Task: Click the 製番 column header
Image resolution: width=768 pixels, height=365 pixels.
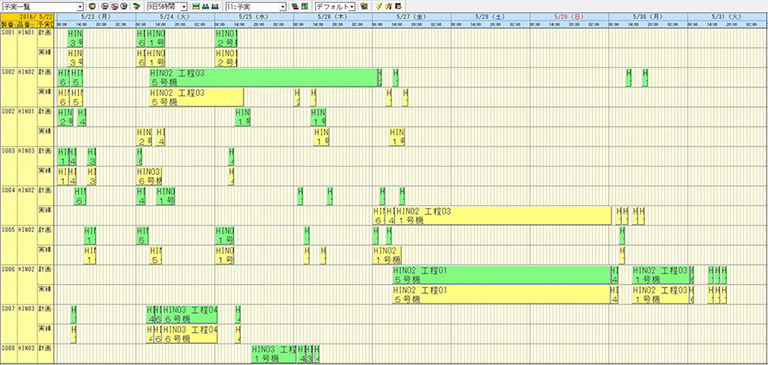Action: pos(8,24)
